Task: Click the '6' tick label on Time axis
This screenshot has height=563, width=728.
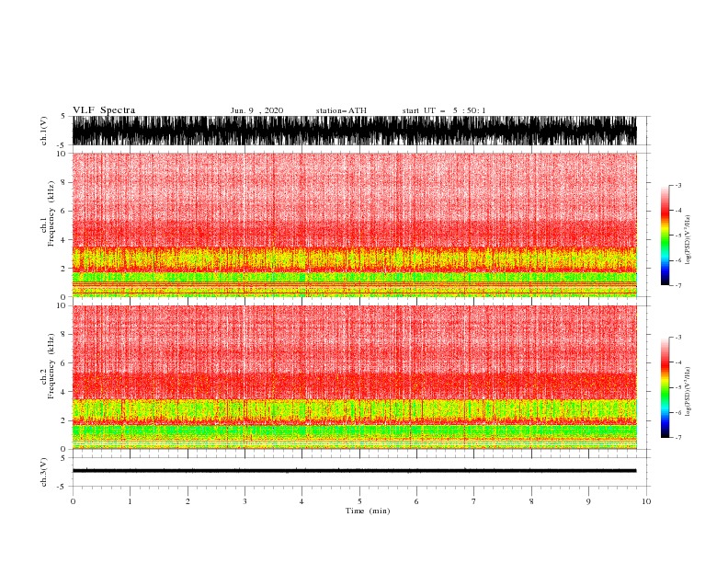Action: [x=416, y=501]
